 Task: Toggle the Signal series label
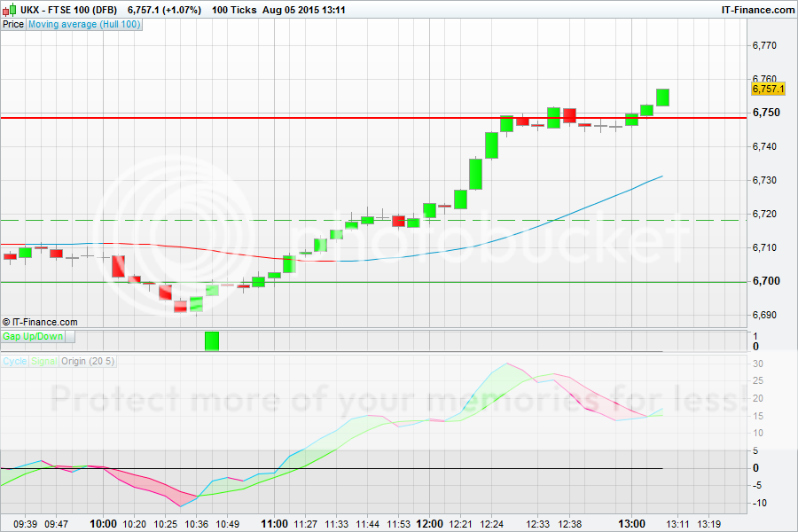[x=44, y=361]
